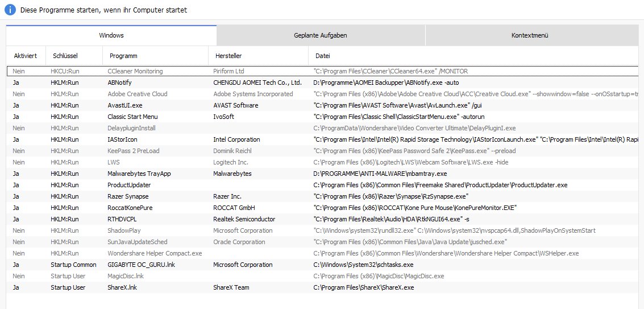The height and width of the screenshot is (309, 644).
Task: Select the SunJavaUpdateSched entry
Action: point(322,242)
